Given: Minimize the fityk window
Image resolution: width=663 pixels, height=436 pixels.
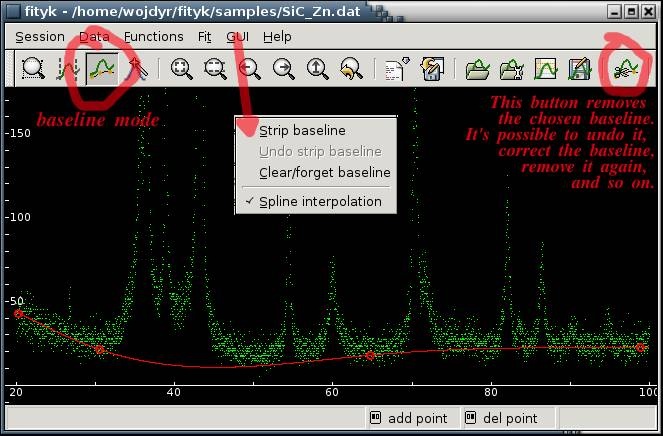Looking at the screenshot, I should (x=615, y=11).
